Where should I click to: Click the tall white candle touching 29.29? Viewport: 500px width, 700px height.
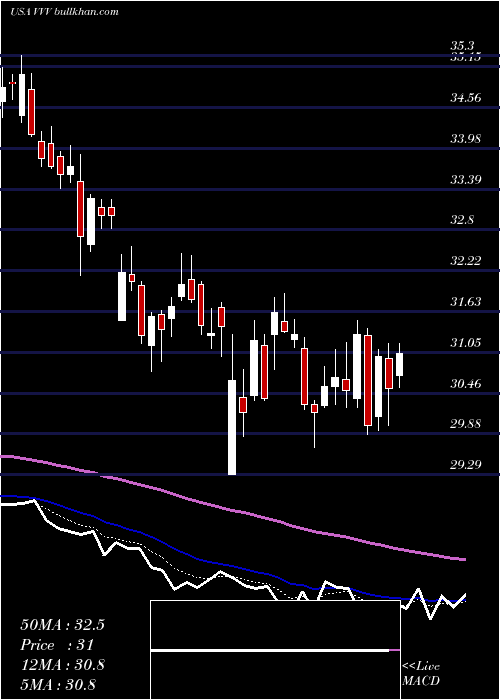(x=232, y=427)
